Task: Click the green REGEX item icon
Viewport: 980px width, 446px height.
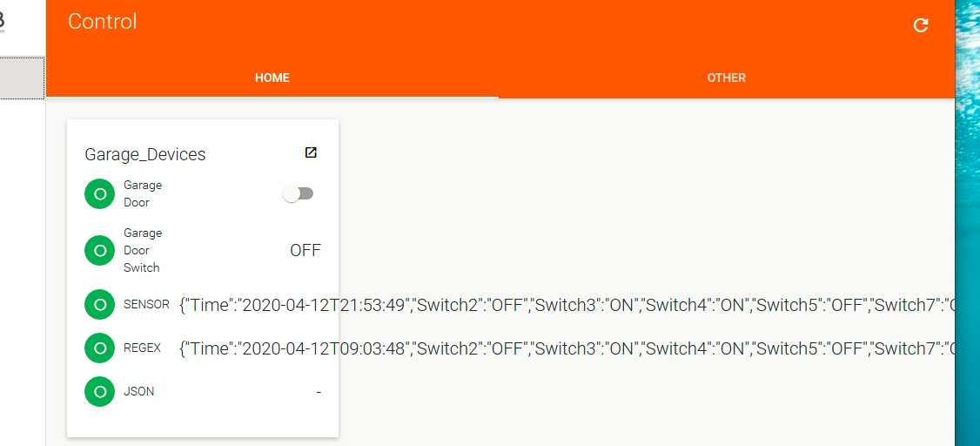Action: tap(100, 348)
